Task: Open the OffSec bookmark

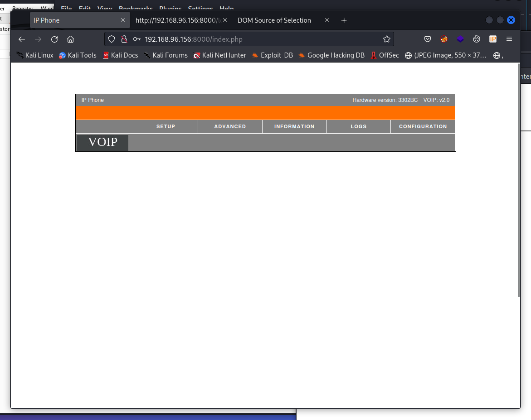Action: [385, 55]
